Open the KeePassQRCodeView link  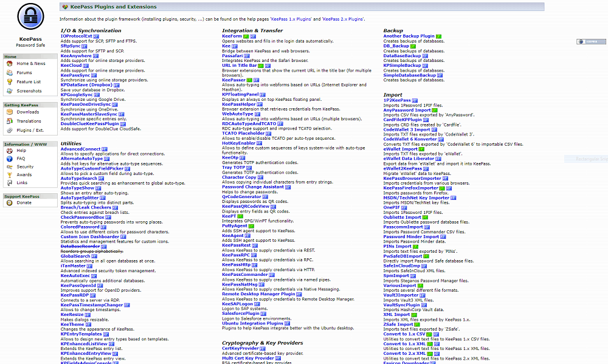246,207
